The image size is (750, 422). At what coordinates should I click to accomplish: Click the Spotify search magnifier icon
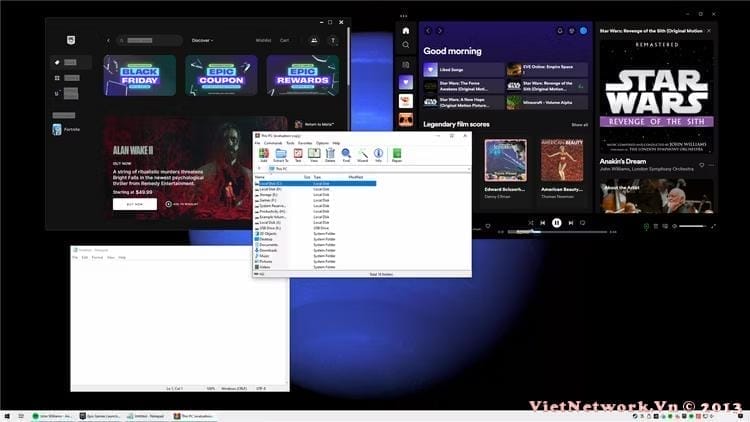pyautogui.click(x=405, y=45)
